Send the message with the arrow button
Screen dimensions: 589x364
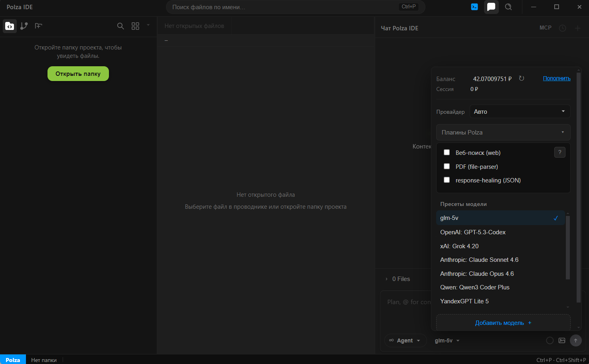(x=575, y=340)
